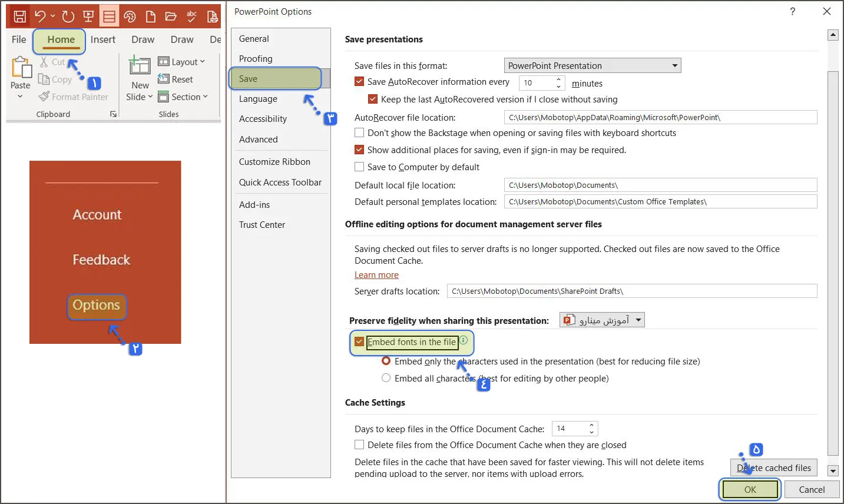
Task: Expand the Undo history dropdown arrow
Action: point(52,16)
